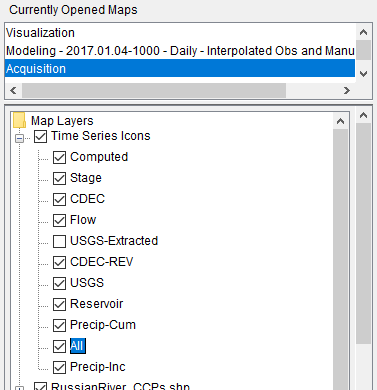Select the Modeling 2017.01.04-1000 Daily map

click(x=180, y=51)
